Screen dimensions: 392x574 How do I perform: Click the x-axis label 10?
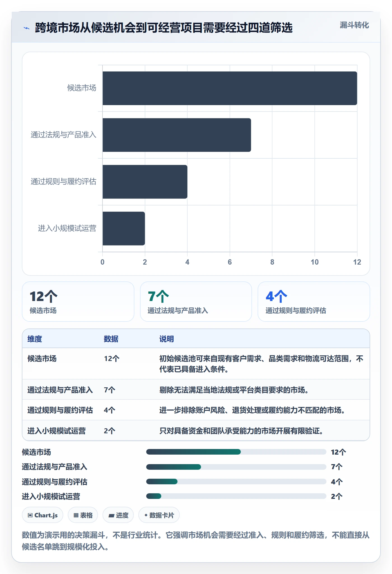tap(315, 262)
